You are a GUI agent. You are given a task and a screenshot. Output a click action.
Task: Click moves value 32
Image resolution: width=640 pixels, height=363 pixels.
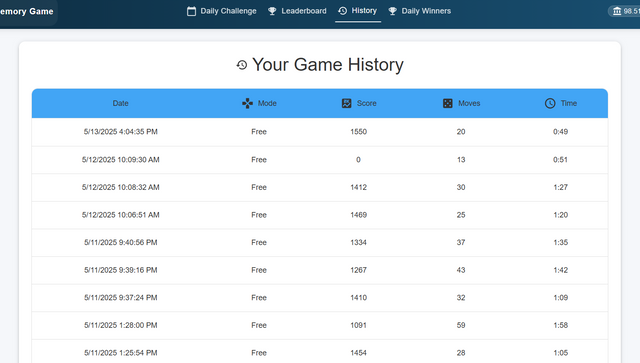(x=461, y=298)
